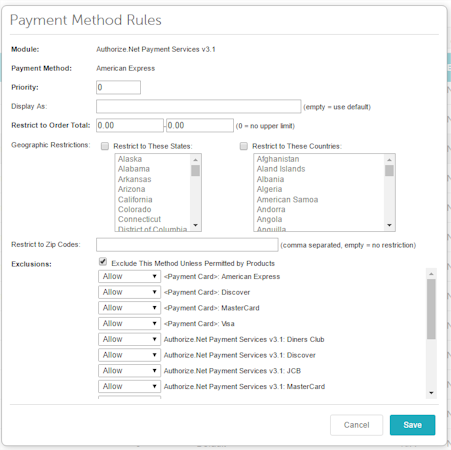Click the states list scrollbar thumb

pyautogui.click(x=196, y=170)
